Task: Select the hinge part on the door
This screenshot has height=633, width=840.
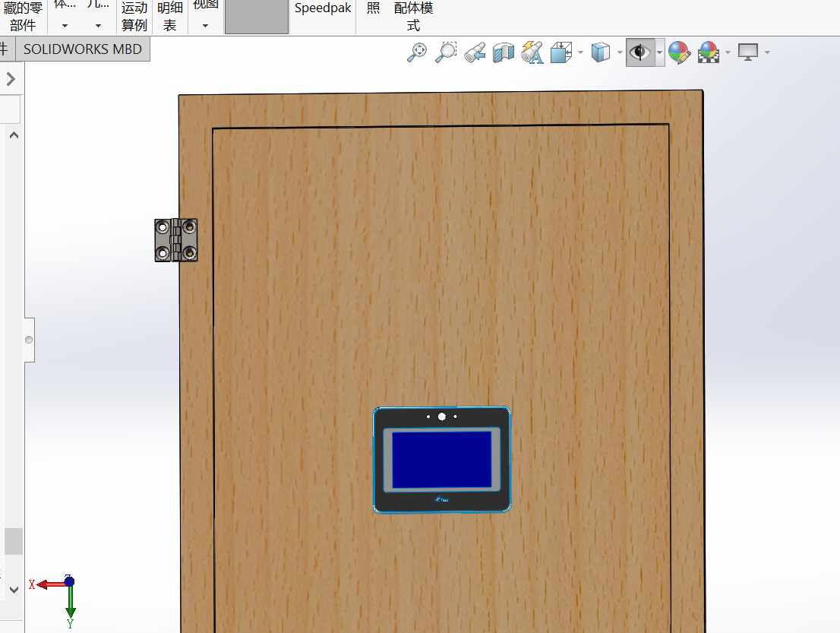Action: coord(175,240)
